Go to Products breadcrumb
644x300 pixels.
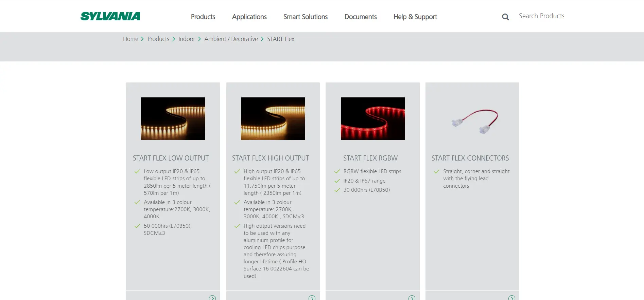(158, 39)
